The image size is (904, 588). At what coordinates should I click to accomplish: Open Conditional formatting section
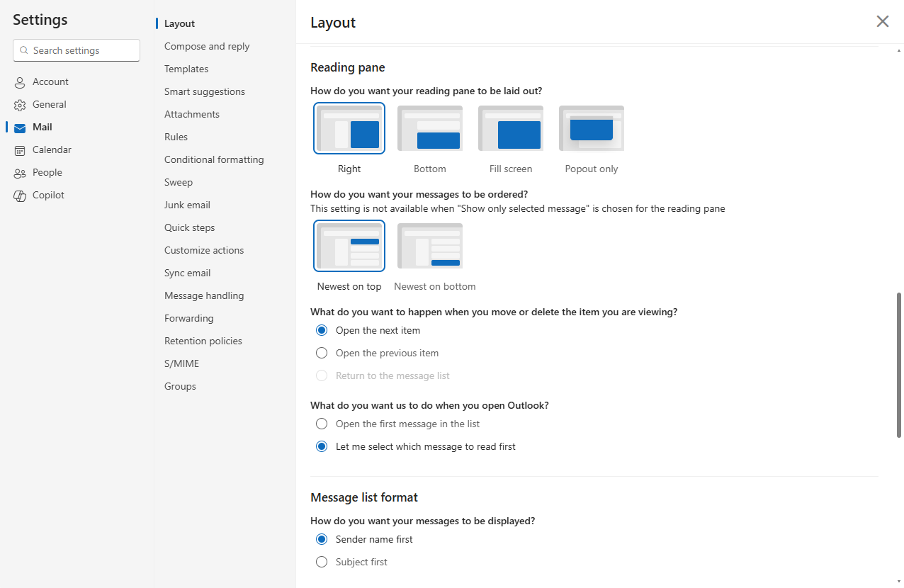(214, 159)
